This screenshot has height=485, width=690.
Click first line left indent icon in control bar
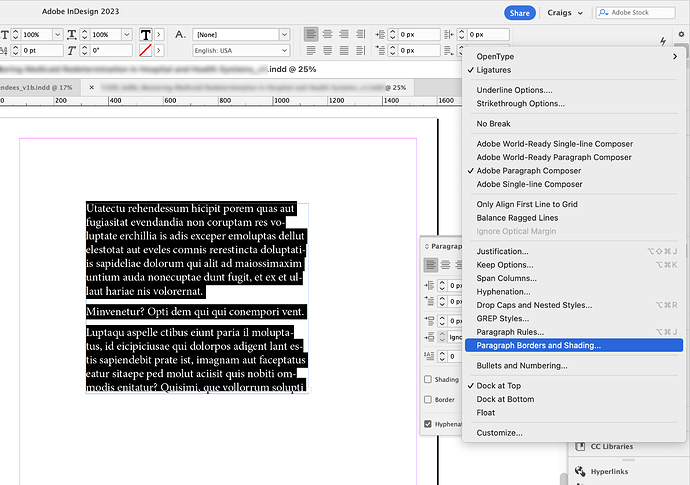(x=380, y=51)
